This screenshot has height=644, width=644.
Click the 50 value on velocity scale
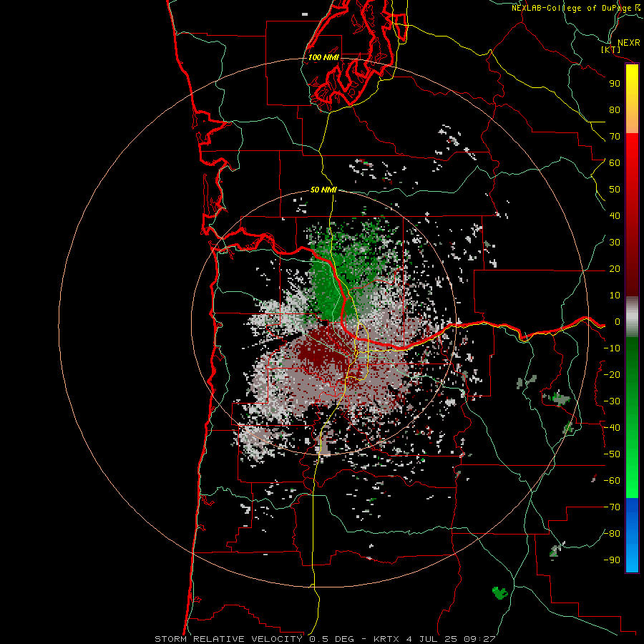point(615,190)
